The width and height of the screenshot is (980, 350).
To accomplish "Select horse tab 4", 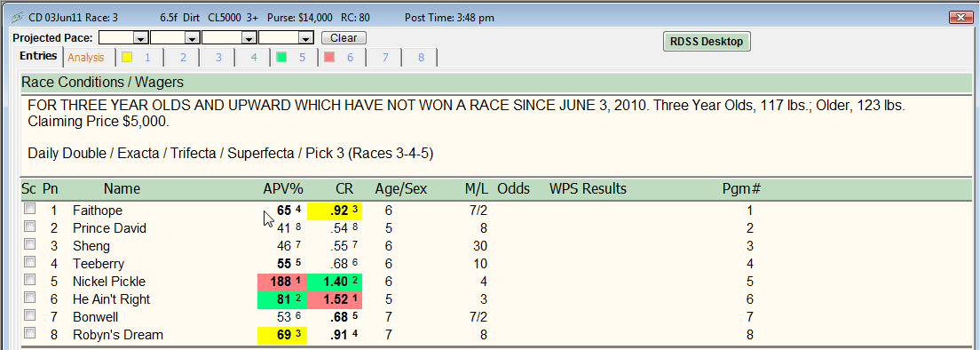I will tap(254, 58).
